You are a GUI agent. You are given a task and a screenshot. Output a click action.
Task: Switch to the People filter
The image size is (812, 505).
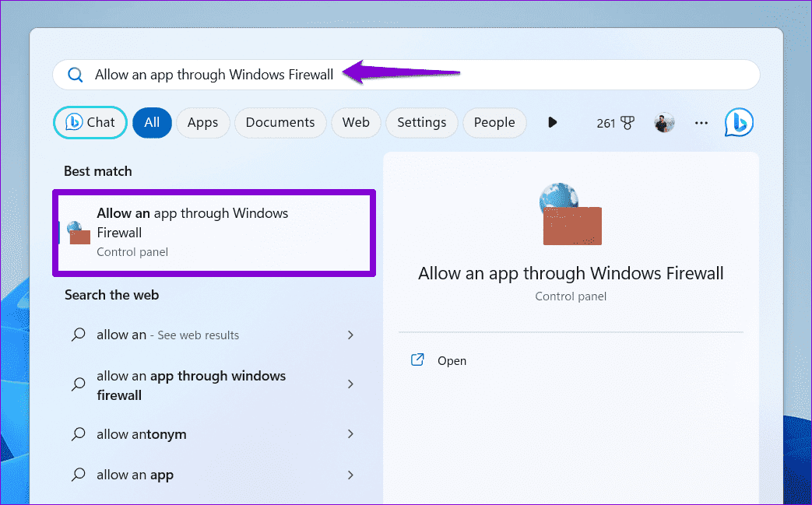tap(494, 123)
